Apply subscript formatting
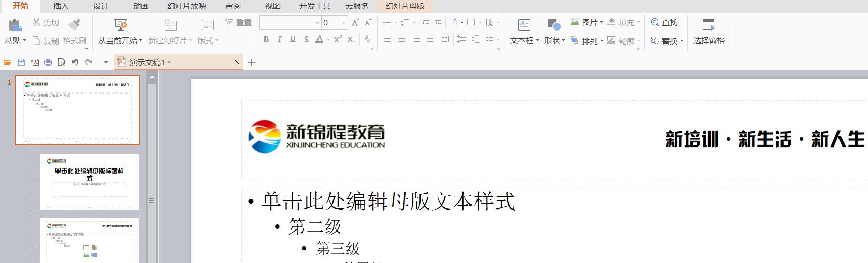868x263 pixels. [x=351, y=39]
